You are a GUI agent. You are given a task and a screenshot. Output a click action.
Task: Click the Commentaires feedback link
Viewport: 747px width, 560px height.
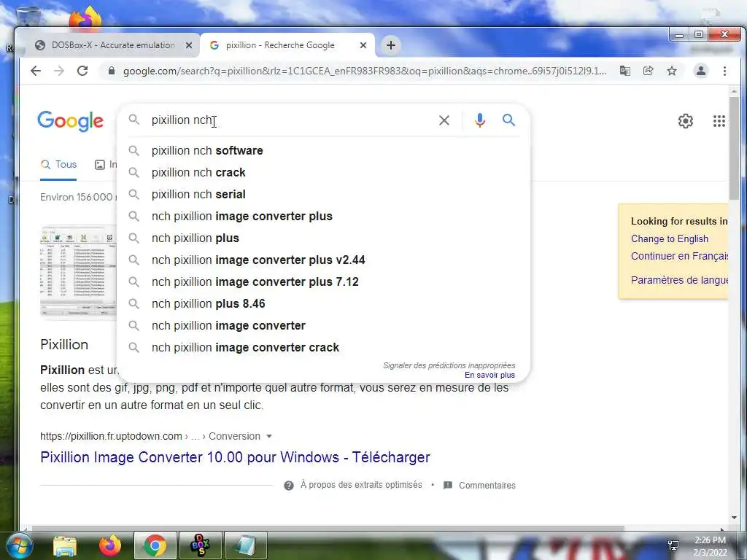[487, 485]
